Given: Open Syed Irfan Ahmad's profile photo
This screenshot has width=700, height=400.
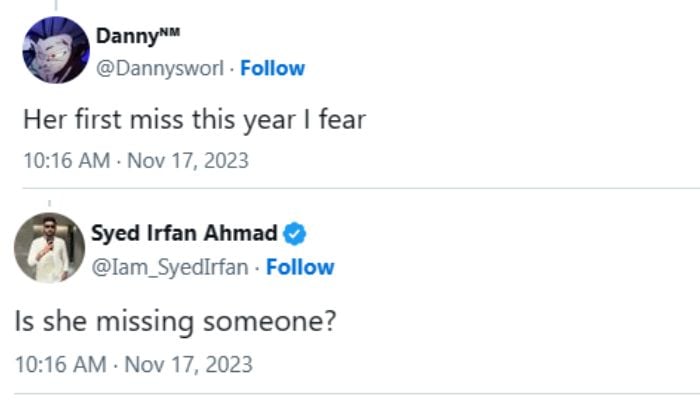Looking at the screenshot, I should point(49,248).
